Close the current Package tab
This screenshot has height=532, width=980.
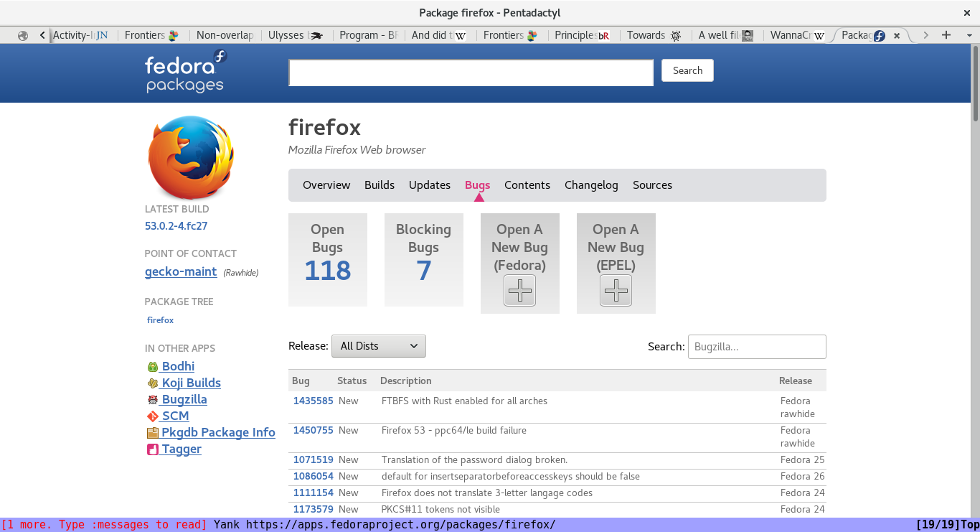click(897, 35)
